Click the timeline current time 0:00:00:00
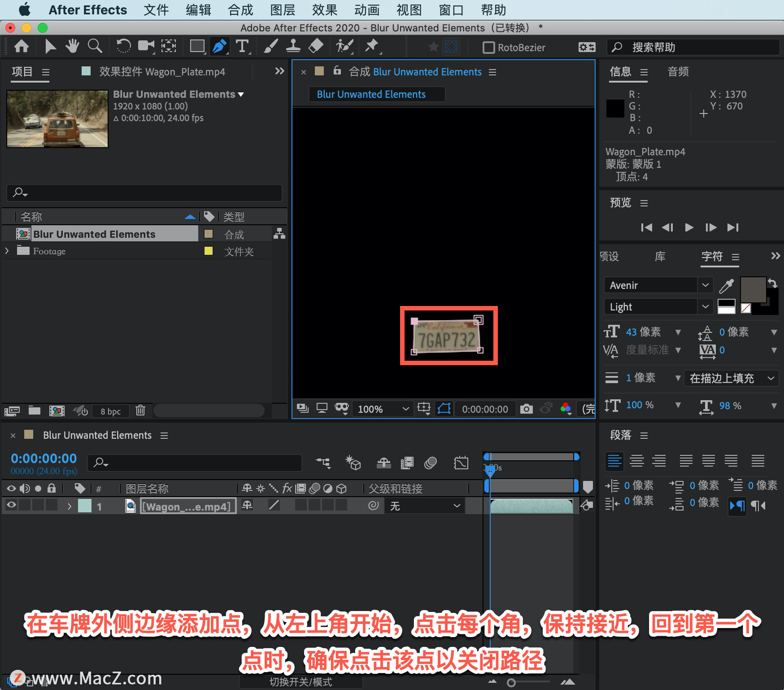 click(44, 459)
